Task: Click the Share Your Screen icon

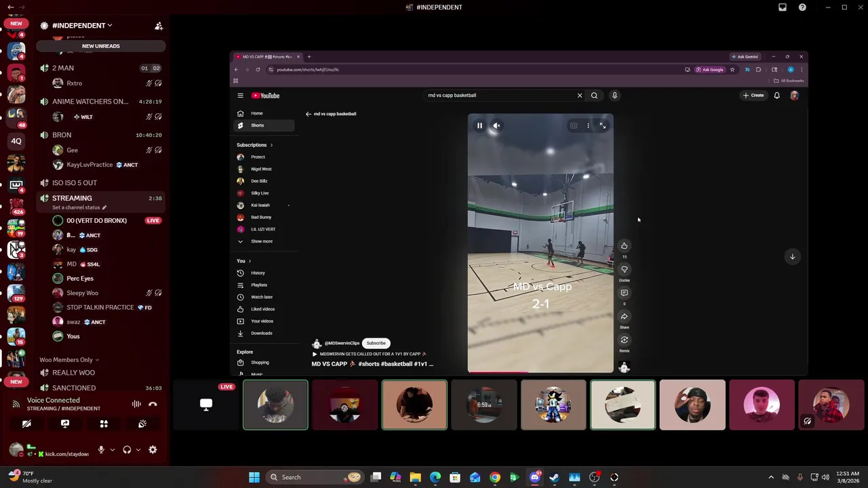Action: click(65, 424)
